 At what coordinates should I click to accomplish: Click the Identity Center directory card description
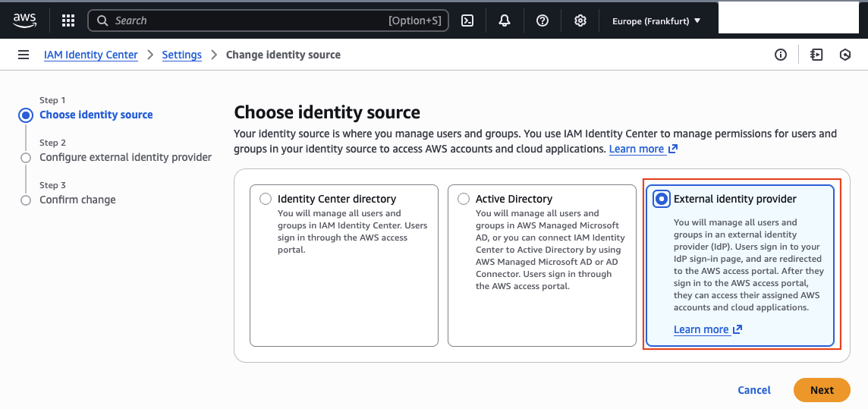click(352, 231)
